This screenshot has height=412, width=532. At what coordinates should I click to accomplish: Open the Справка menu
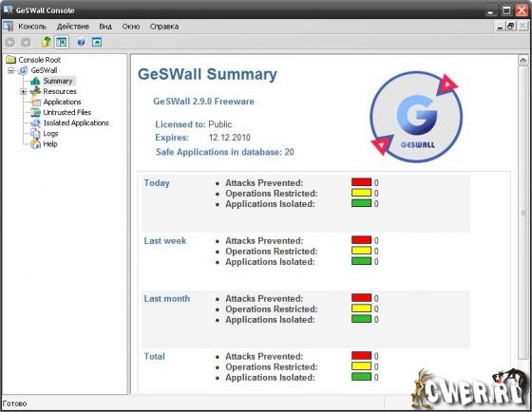164,27
